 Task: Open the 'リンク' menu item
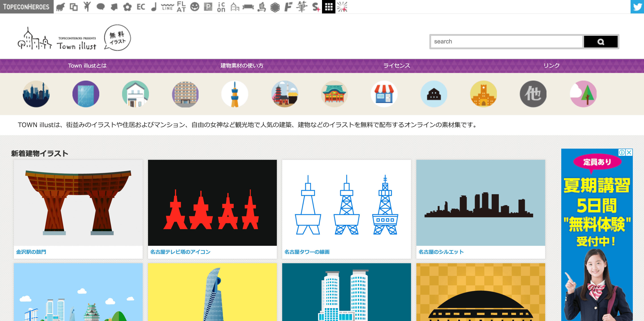click(551, 66)
